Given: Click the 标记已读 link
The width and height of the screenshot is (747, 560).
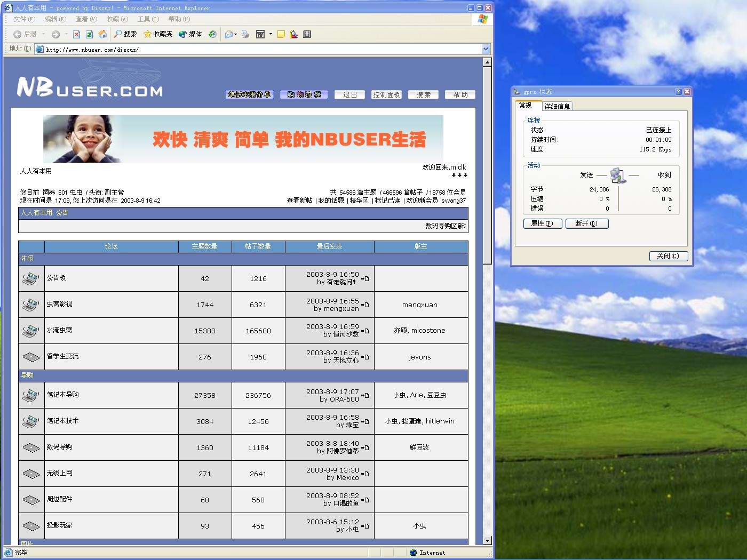Looking at the screenshot, I should [x=387, y=201].
